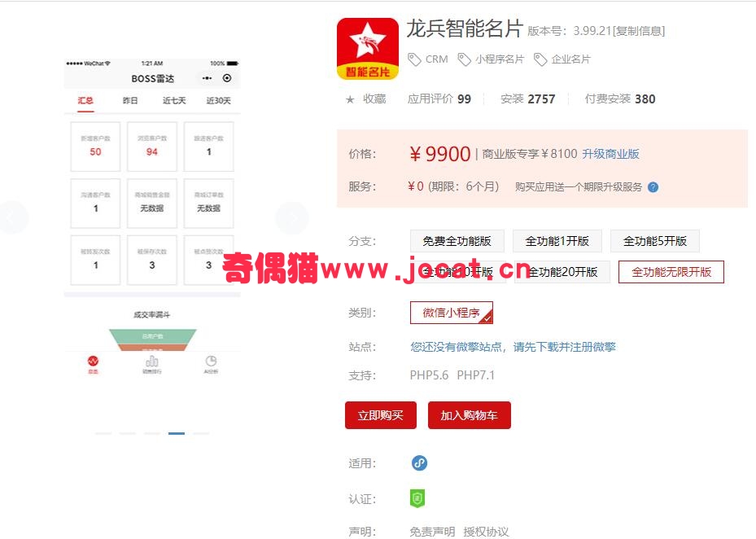Show previous screenshot with left carousel arrow

(12, 218)
